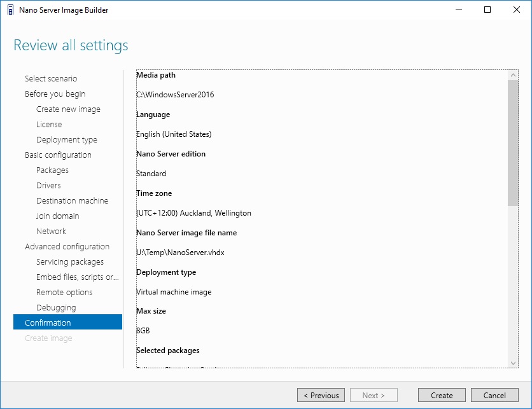Go to the Before you begin step
The height and width of the screenshot is (409, 532).
tap(55, 94)
